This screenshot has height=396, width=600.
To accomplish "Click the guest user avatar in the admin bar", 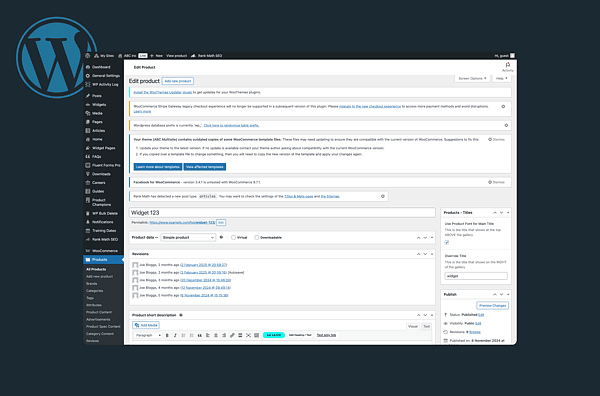I will point(512,55).
